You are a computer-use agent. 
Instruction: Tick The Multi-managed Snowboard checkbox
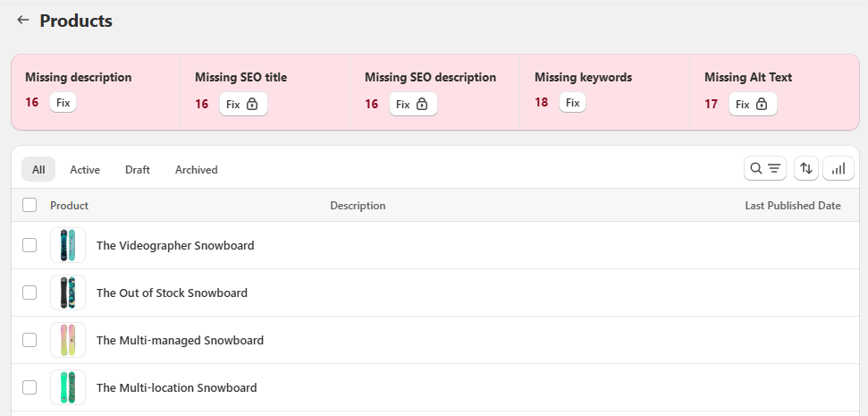29,340
